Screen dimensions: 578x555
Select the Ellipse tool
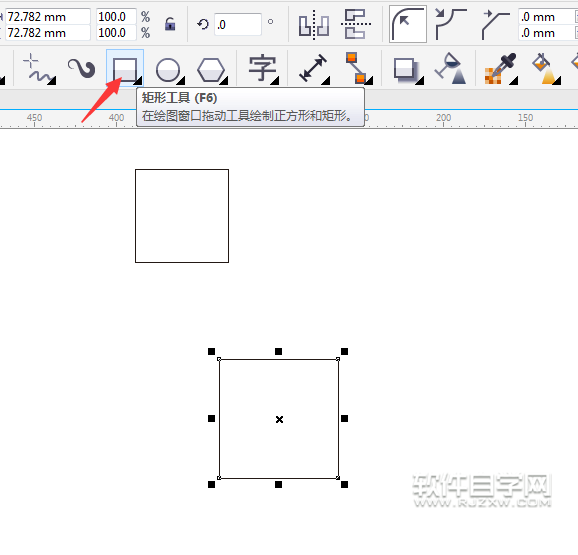(x=168, y=70)
